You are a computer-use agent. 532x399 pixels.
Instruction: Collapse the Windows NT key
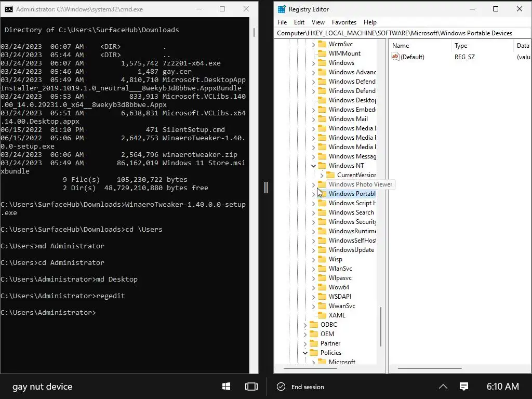(x=313, y=166)
